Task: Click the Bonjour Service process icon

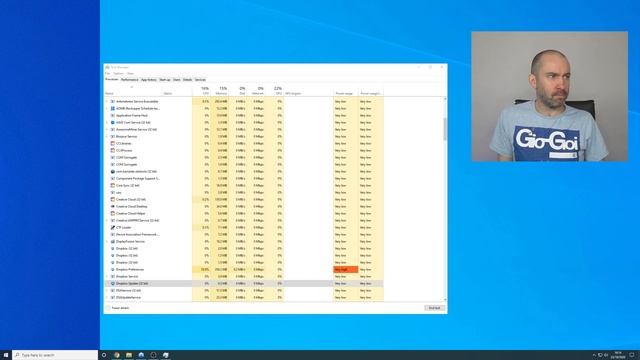Action: (x=113, y=136)
